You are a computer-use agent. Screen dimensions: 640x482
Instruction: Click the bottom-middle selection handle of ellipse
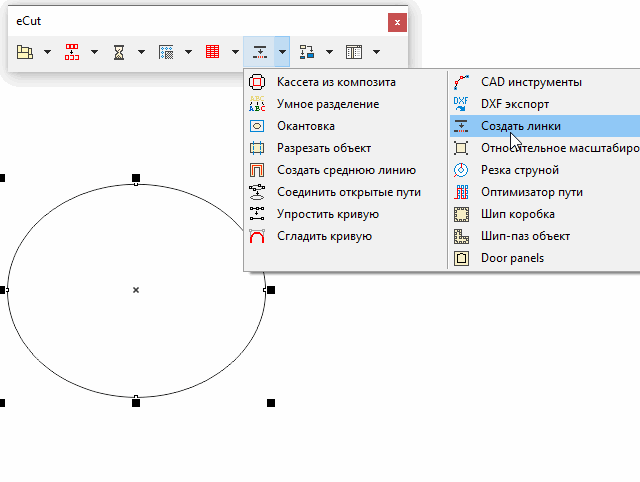coord(136,403)
